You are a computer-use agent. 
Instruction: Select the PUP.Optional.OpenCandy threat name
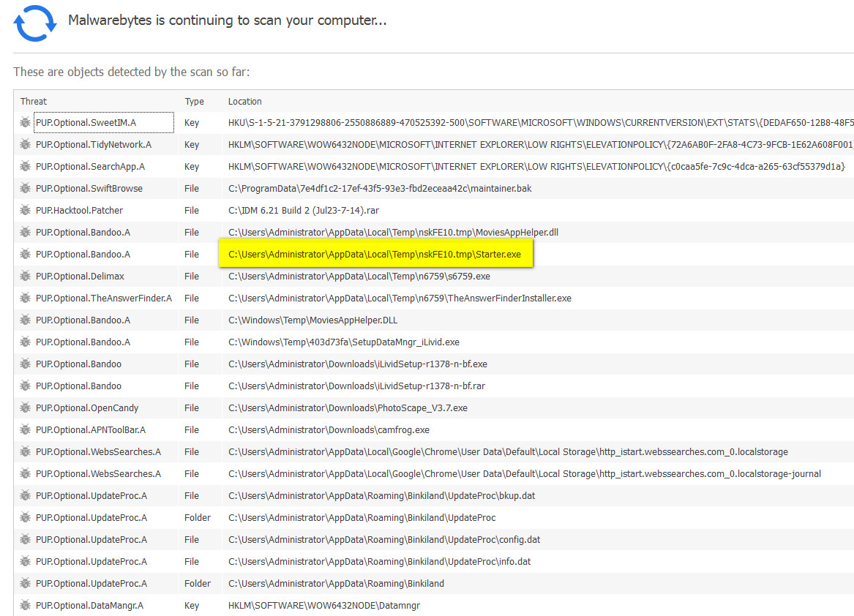click(87, 407)
